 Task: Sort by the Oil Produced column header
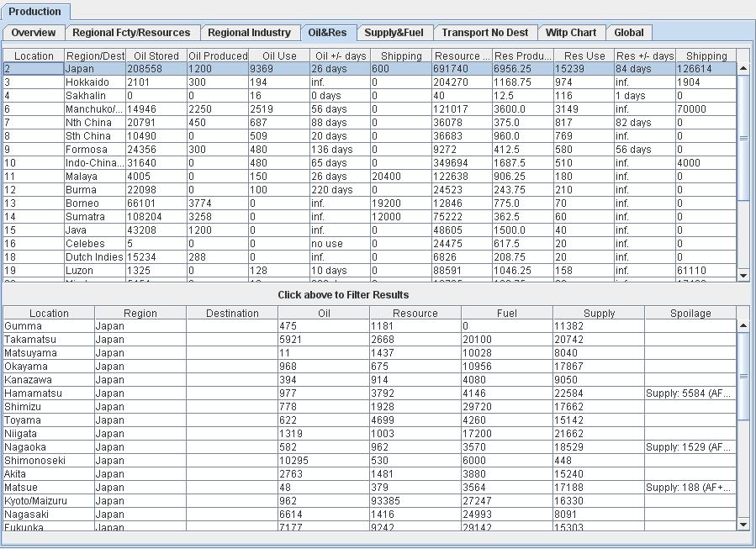(218, 56)
